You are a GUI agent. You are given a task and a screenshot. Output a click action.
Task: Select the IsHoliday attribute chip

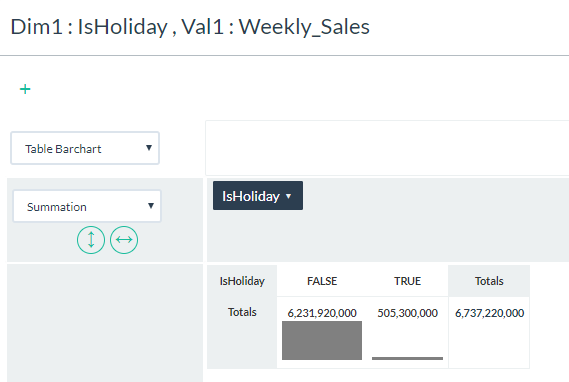click(258, 196)
